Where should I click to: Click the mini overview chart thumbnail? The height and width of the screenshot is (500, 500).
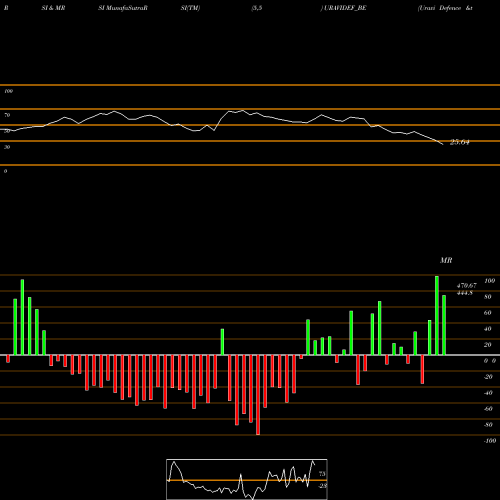click(247, 479)
